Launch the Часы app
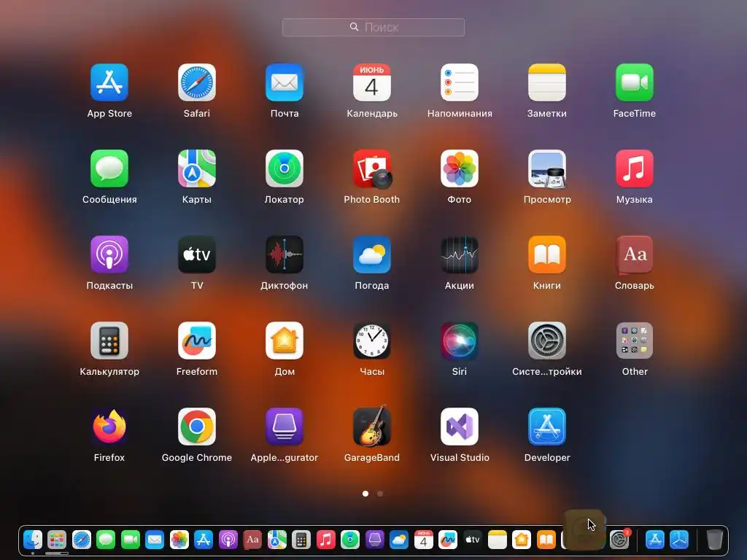 click(x=372, y=341)
